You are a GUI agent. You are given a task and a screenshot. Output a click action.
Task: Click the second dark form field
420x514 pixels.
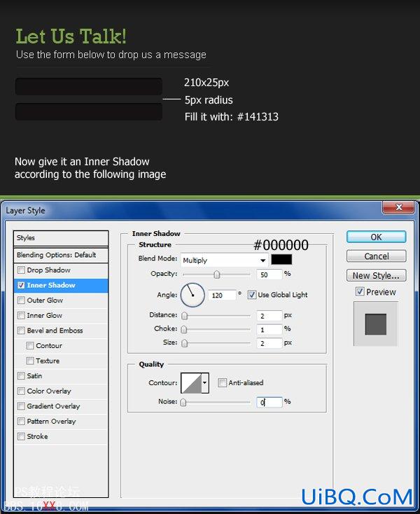[x=89, y=112]
